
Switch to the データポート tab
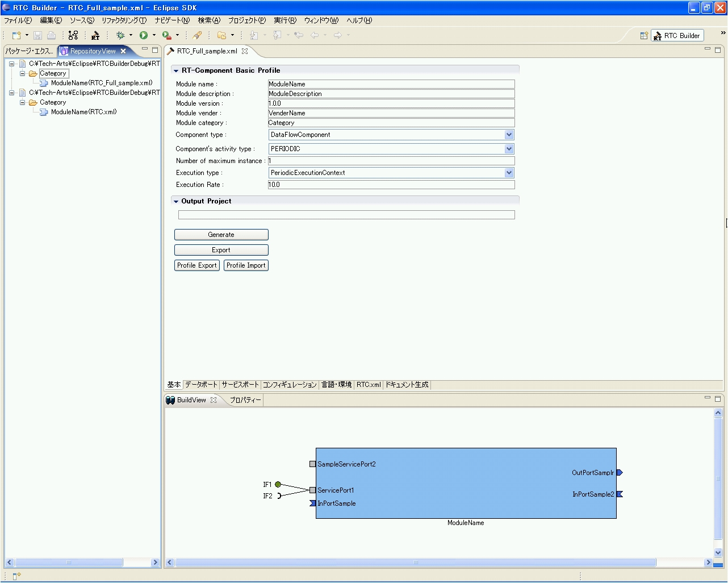[x=201, y=385]
